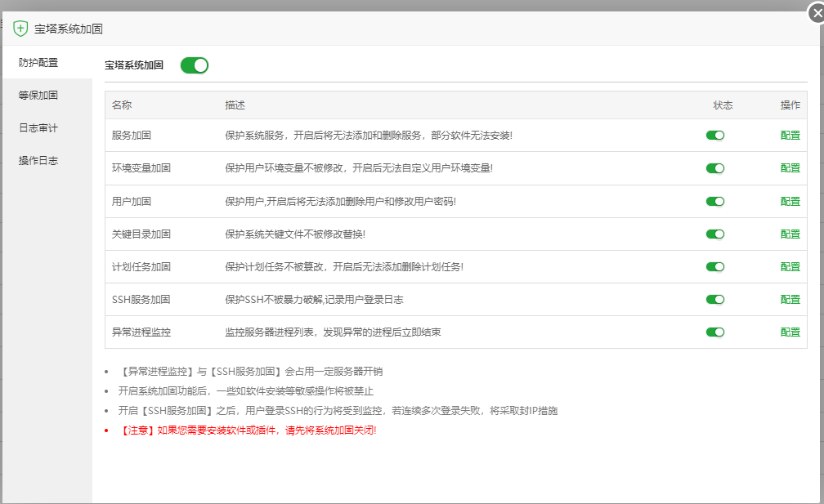
Task: Click 配置 in the 环境变量加固 row
Action: coord(790,168)
